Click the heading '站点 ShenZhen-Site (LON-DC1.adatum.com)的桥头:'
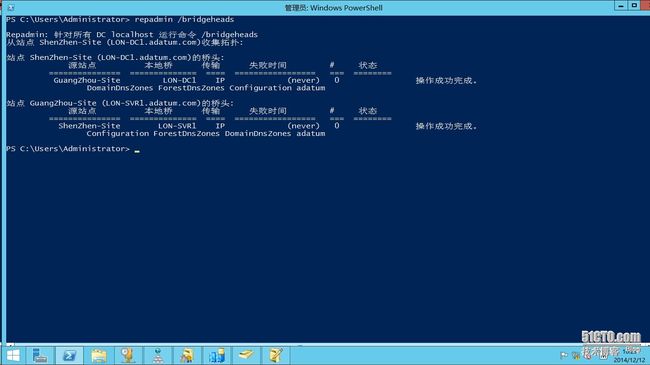The image size is (650, 365). 115,57
